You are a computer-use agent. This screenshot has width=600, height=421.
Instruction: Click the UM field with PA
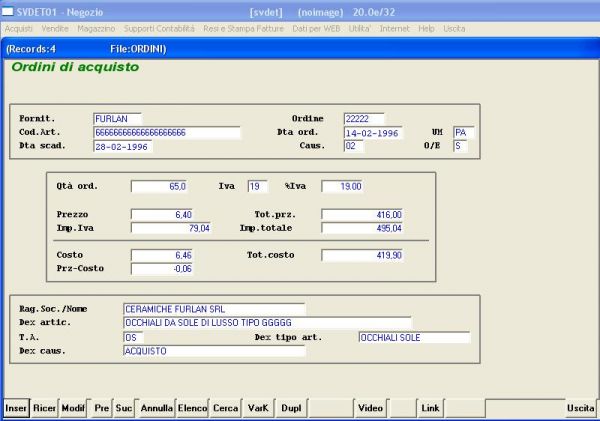point(464,132)
